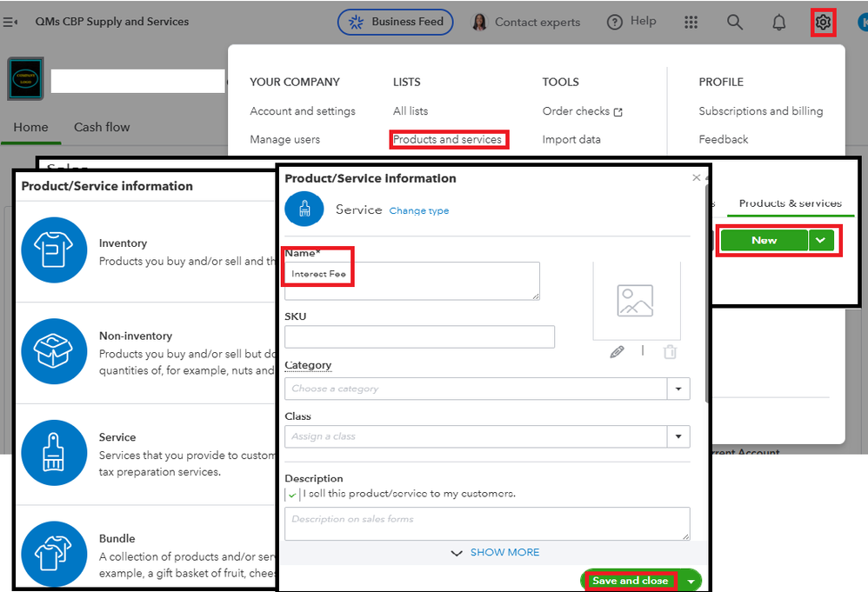The image size is (868, 592).
Task: Click the pencil edit image icon
Action: pos(617,352)
